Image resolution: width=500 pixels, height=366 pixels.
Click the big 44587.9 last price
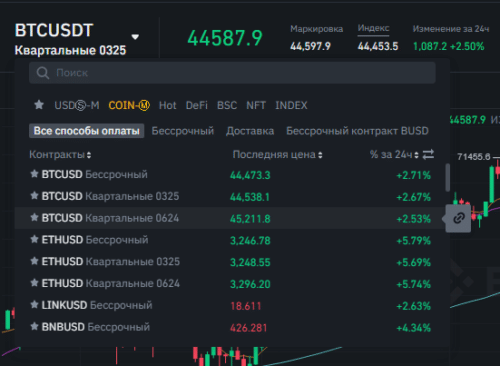(225, 38)
